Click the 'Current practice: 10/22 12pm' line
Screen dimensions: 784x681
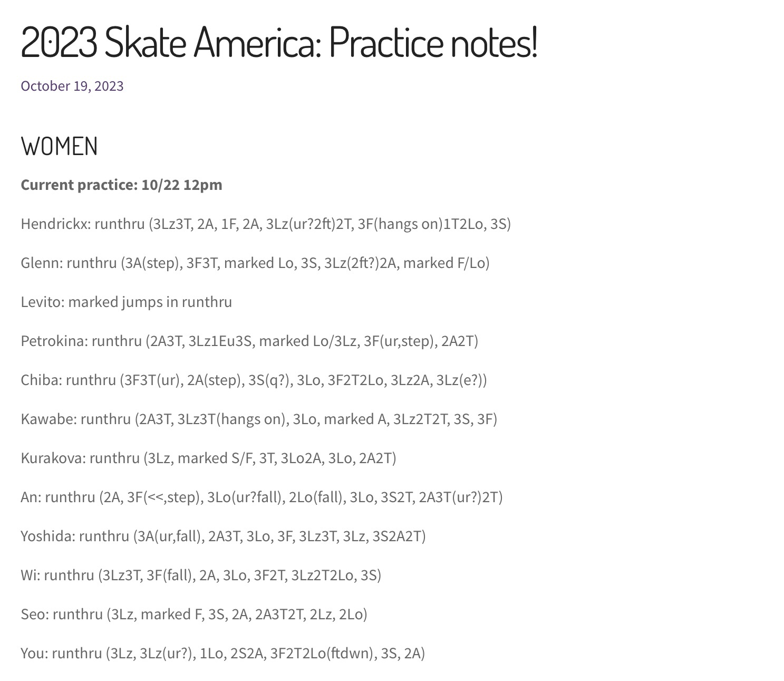click(x=122, y=185)
